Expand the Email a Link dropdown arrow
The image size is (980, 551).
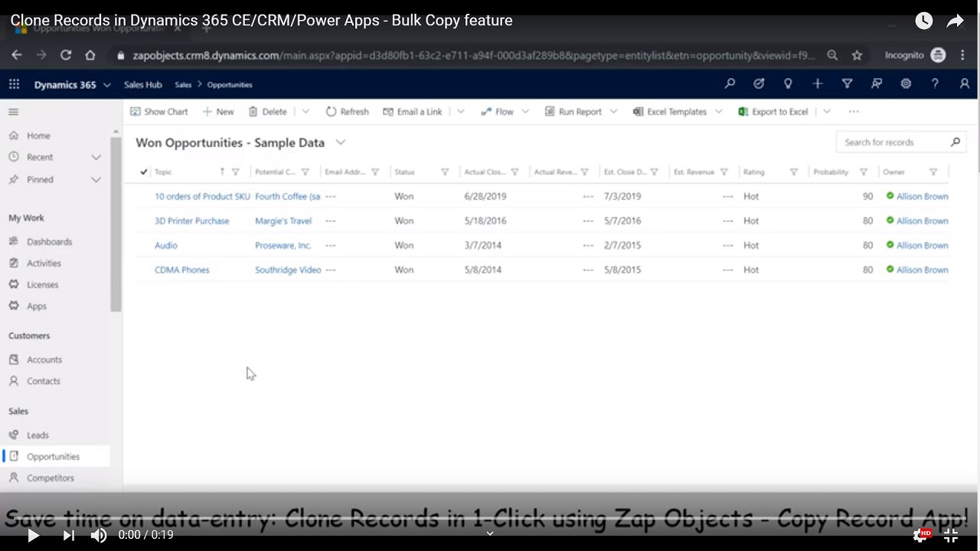[461, 112]
